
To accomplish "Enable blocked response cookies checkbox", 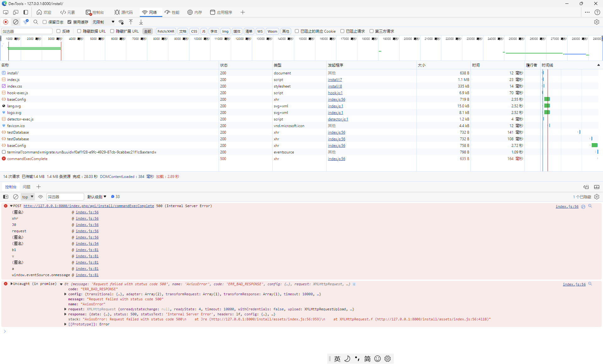I will 297,31.
